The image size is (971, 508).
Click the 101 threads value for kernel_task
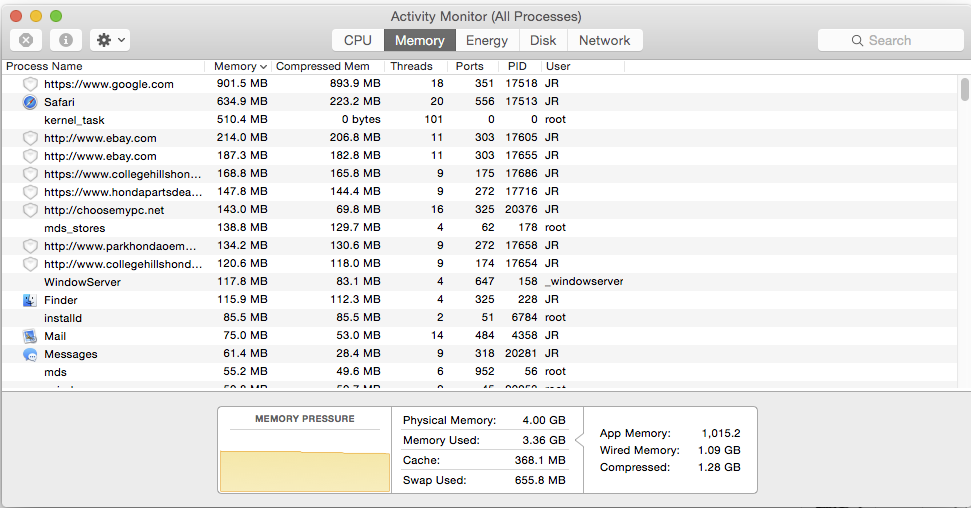point(433,120)
